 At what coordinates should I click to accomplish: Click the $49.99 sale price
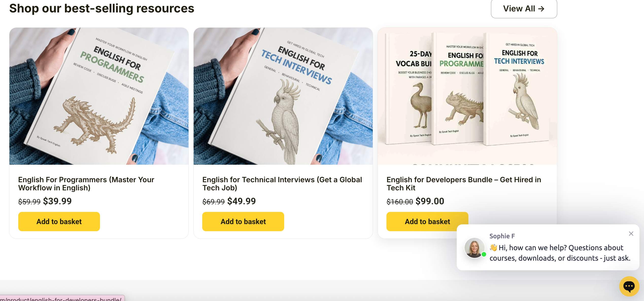point(242,201)
